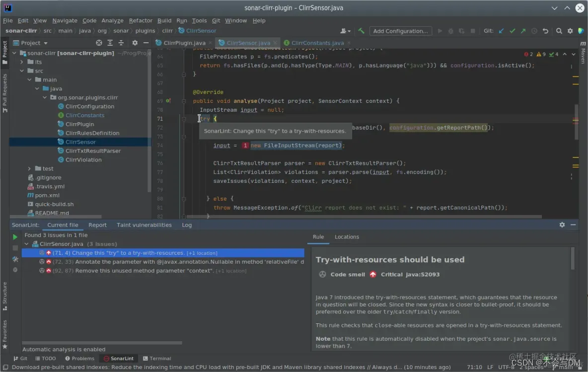The height and width of the screenshot is (372, 588).
Task: Switch to ClirrConstants.java editor tab
Action: pyautogui.click(x=318, y=43)
